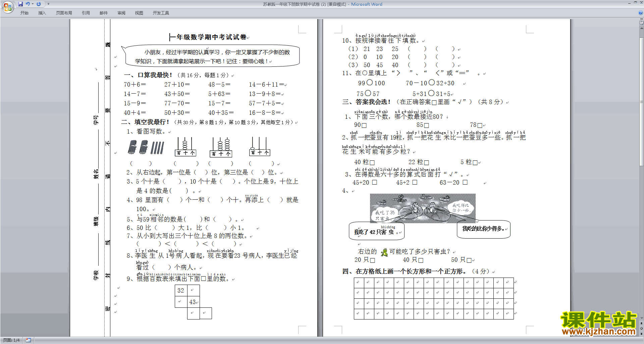644x344 pixels.
Task: Tick the box after 63-20
Action: pos(465,182)
